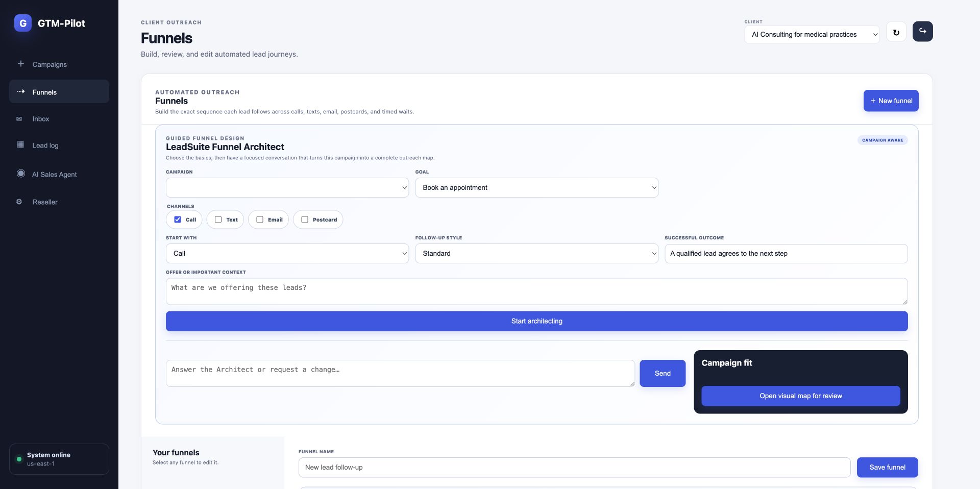Click the Lead log grid icon
Viewport: 980px width, 489px height.
tap(20, 145)
